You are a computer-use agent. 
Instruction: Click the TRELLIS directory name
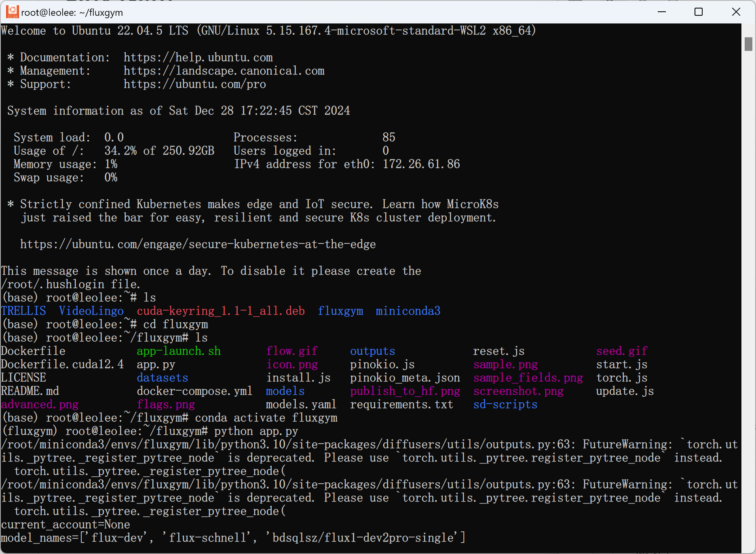coord(23,311)
